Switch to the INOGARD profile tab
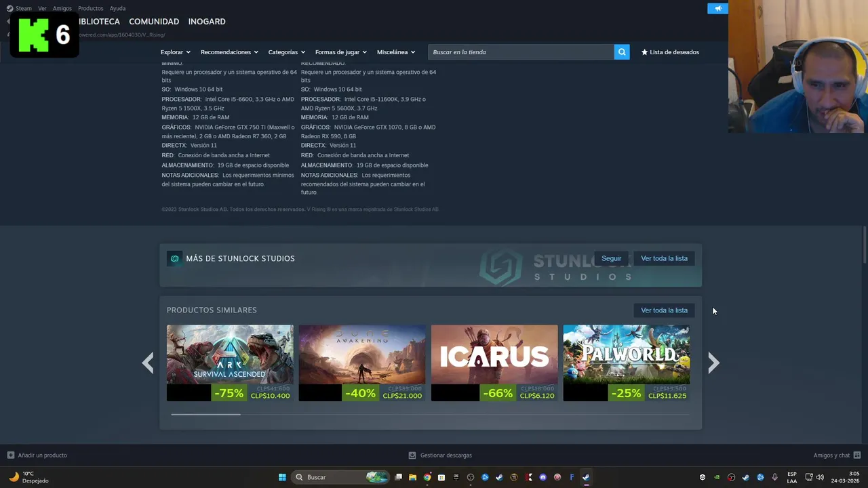The height and width of the screenshot is (488, 868). (x=207, y=22)
